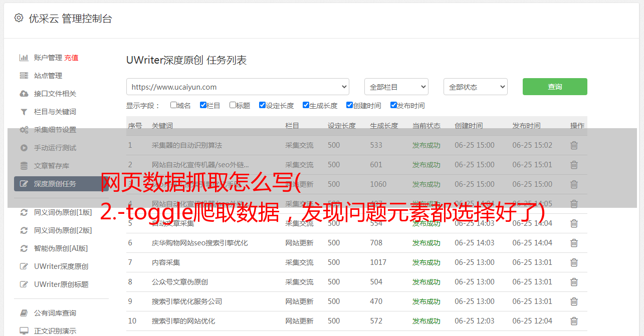Delete row 9 搜索引擎优化服务公司 via trash icon
644x336 pixels.
[x=574, y=301]
